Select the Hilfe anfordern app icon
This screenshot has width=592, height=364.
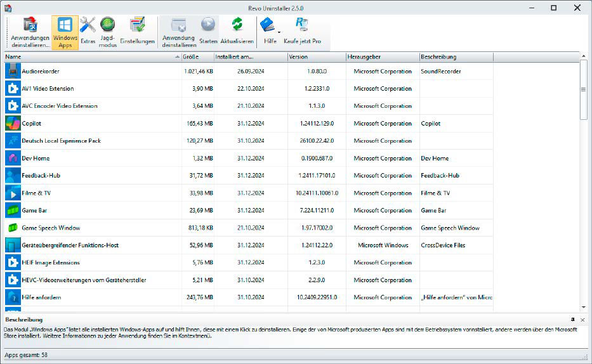(x=13, y=297)
